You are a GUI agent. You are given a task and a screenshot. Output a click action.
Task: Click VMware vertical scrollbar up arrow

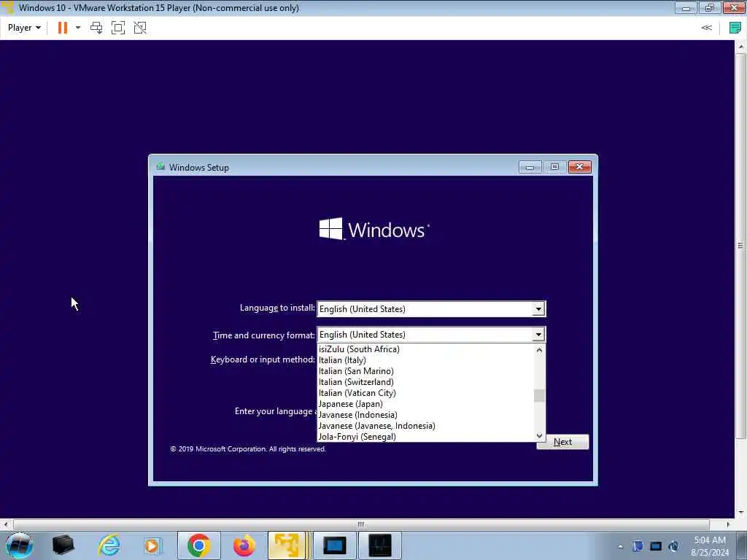(741, 46)
